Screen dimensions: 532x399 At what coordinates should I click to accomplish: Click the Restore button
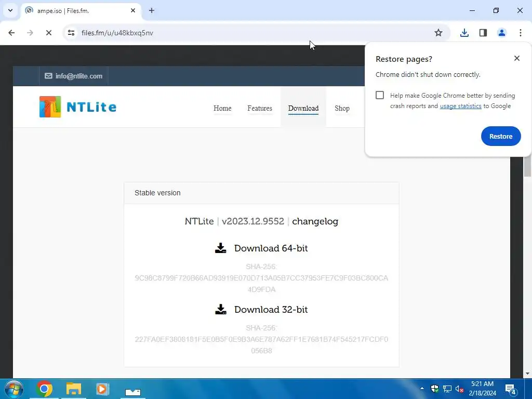coord(501,136)
